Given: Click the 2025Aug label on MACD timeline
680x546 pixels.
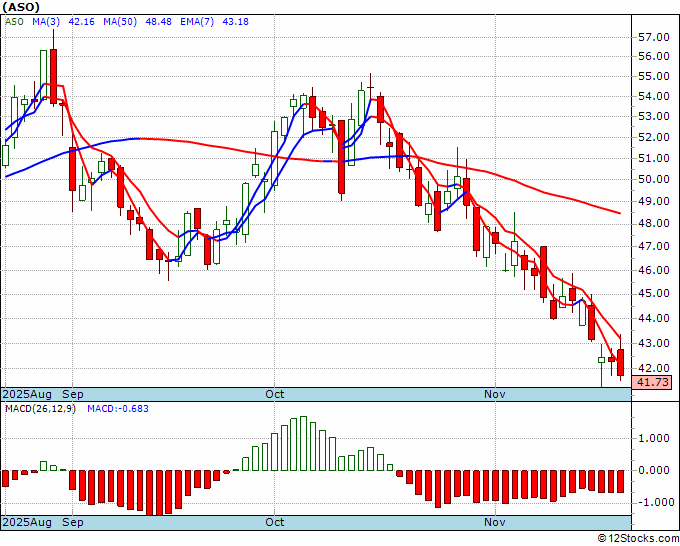Looking at the screenshot, I should [27, 522].
